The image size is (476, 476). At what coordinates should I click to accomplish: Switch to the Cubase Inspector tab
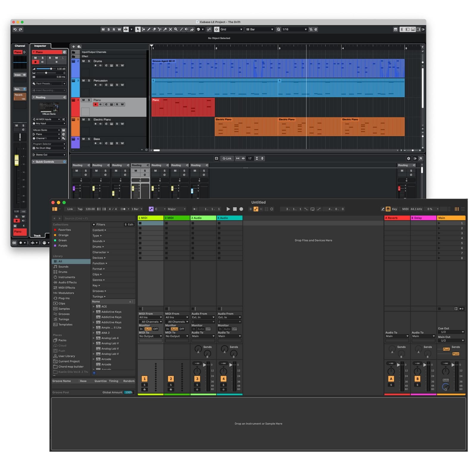point(40,46)
